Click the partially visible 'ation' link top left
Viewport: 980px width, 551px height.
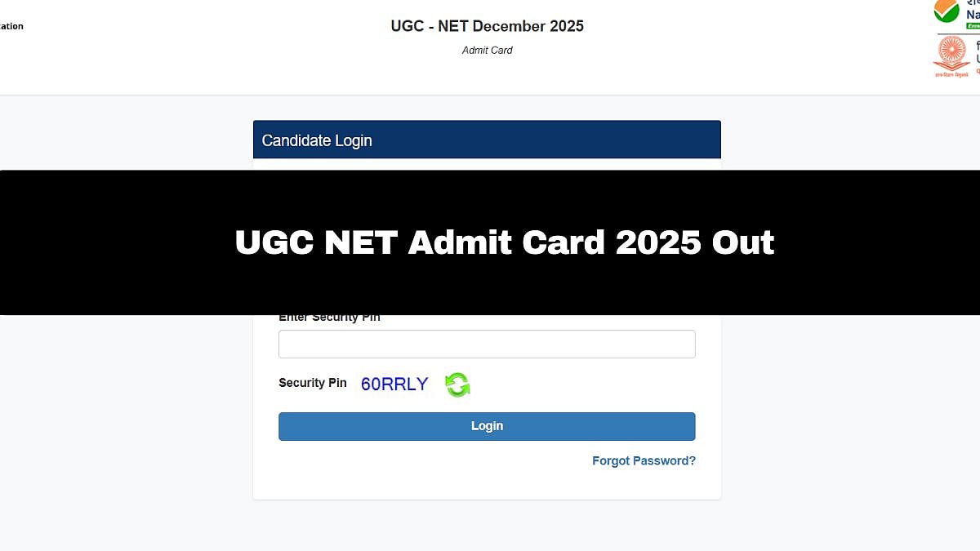point(11,25)
